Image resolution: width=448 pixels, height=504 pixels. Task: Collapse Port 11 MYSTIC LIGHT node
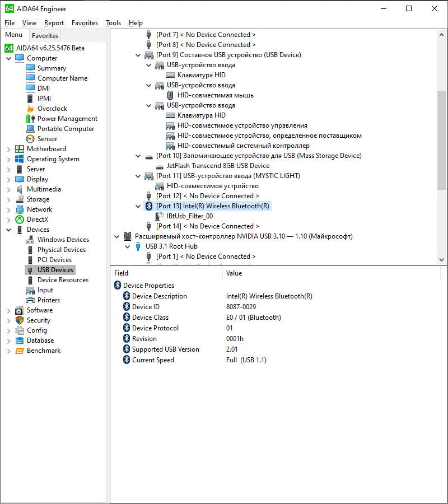(138, 176)
